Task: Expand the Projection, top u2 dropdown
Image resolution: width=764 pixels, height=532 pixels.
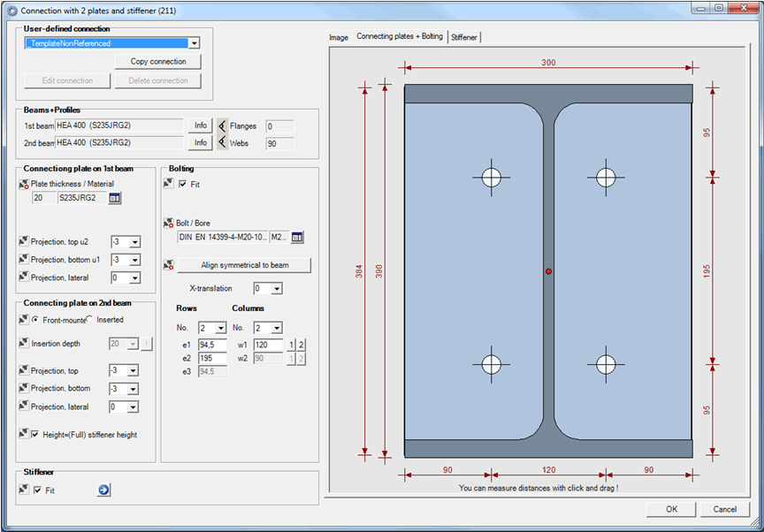Action: [x=134, y=242]
